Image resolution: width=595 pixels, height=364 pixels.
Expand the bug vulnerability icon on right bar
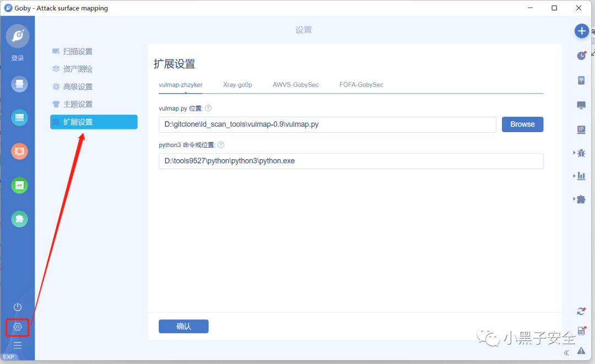[x=581, y=153]
